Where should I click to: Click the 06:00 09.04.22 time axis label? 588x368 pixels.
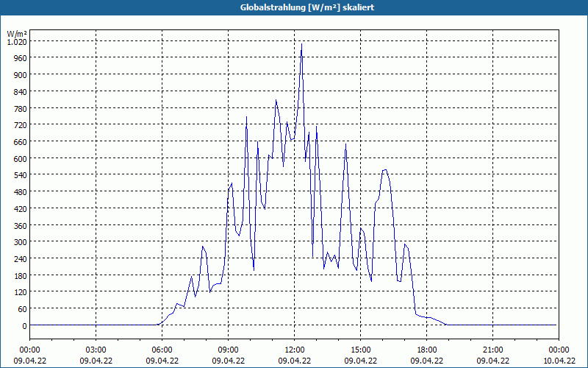pyautogui.click(x=162, y=355)
